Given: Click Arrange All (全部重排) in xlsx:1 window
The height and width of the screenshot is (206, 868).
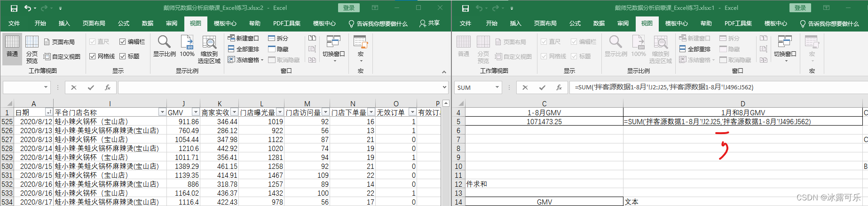Looking at the screenshot, I should tap(694, 49).
